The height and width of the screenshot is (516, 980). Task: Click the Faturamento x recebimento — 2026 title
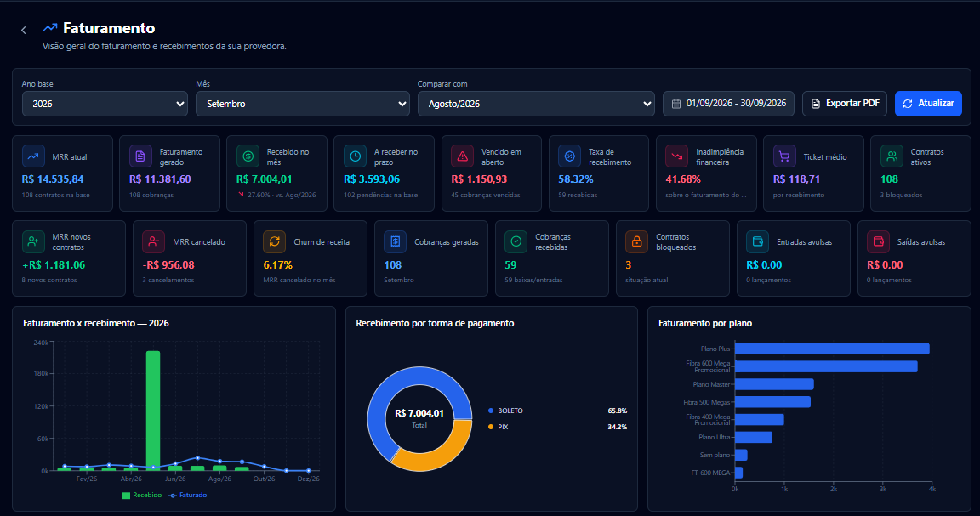click(95, 323)
